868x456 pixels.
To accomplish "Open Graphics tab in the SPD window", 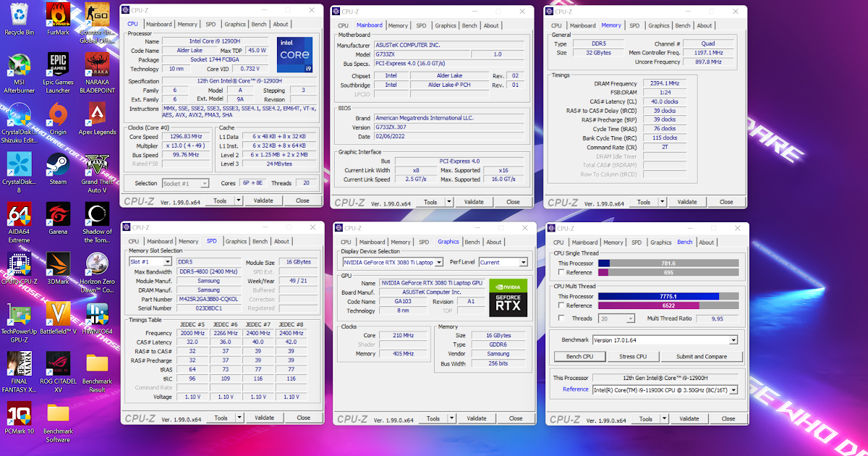I will [x=236, y=241].
